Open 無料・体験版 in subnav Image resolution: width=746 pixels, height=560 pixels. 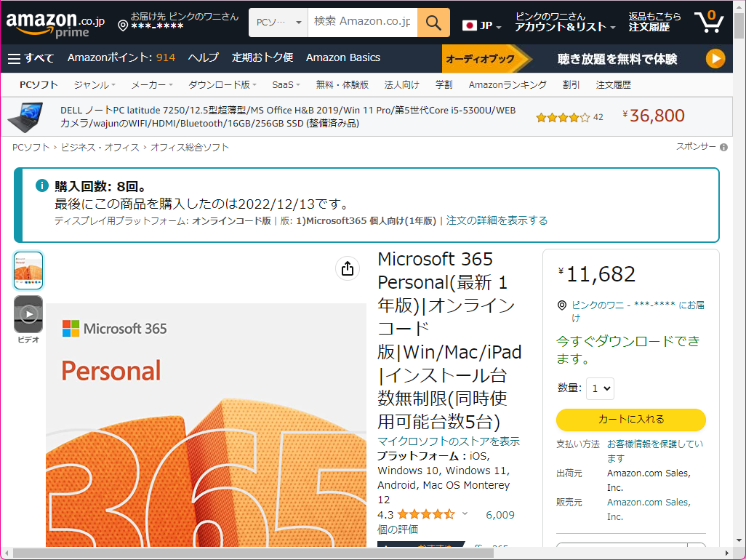342,84
